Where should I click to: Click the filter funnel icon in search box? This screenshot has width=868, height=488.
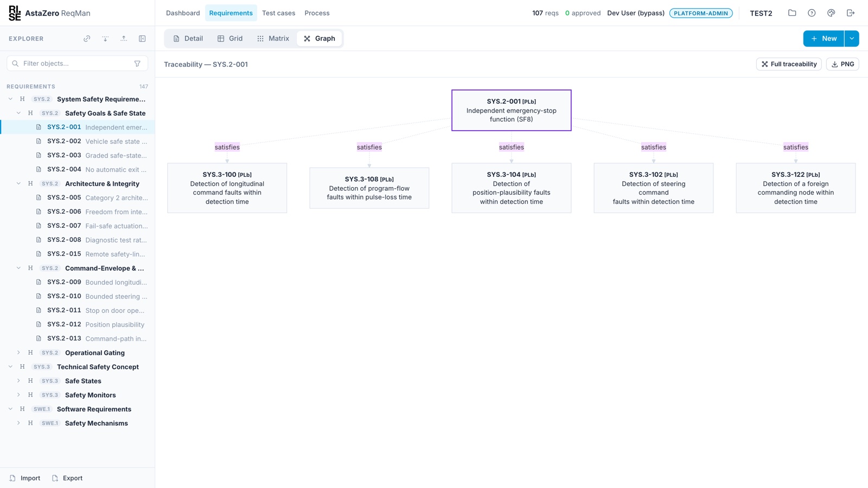(137, 63)
